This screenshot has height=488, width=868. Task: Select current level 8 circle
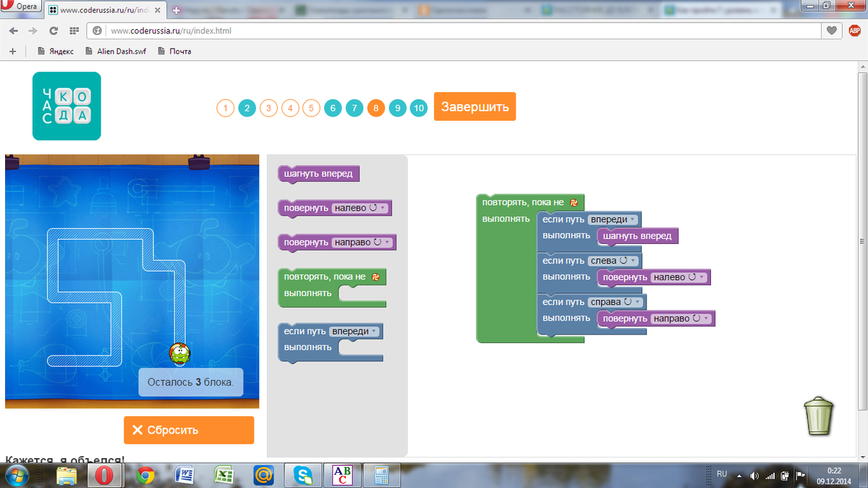[375, 109]
